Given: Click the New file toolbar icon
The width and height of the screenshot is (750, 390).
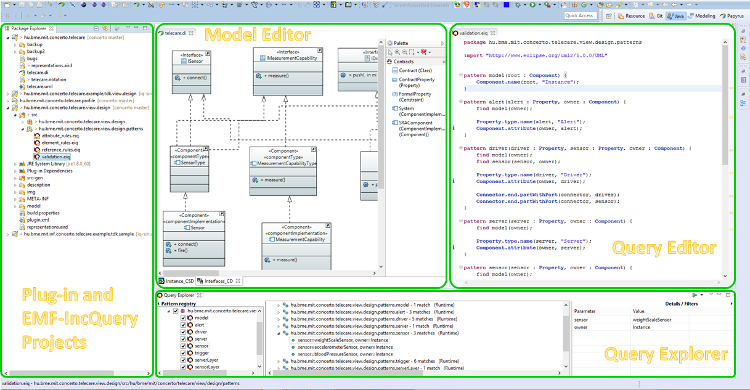Looking at the screenshot, I should 8,5.
